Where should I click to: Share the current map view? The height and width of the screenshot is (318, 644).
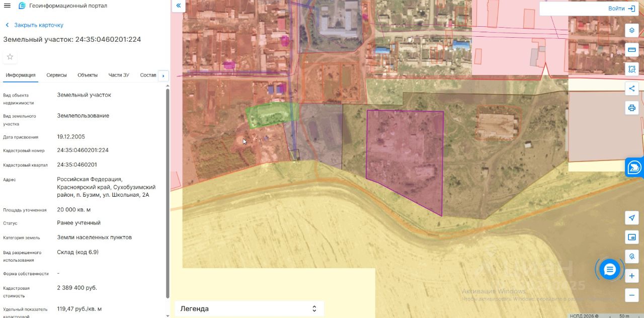tap(632, 89)
